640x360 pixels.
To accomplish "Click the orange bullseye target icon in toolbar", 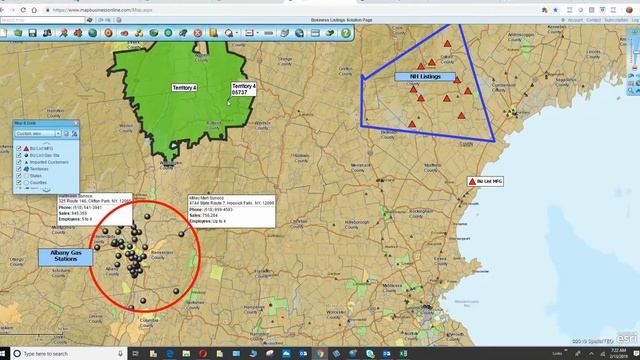I will click(x=108, y=33).
